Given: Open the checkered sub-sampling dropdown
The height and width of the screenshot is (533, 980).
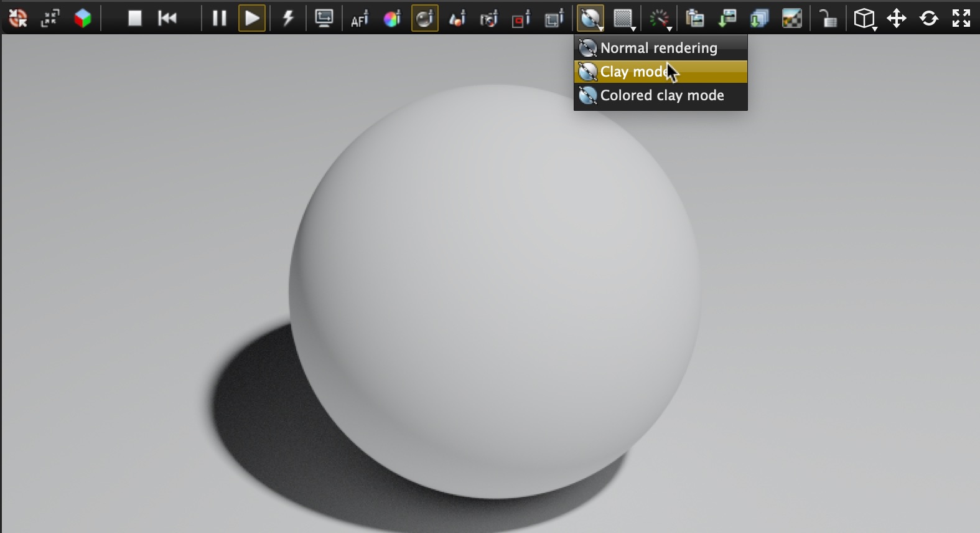Looking at the screenshot, I should (x=624, y=18).
